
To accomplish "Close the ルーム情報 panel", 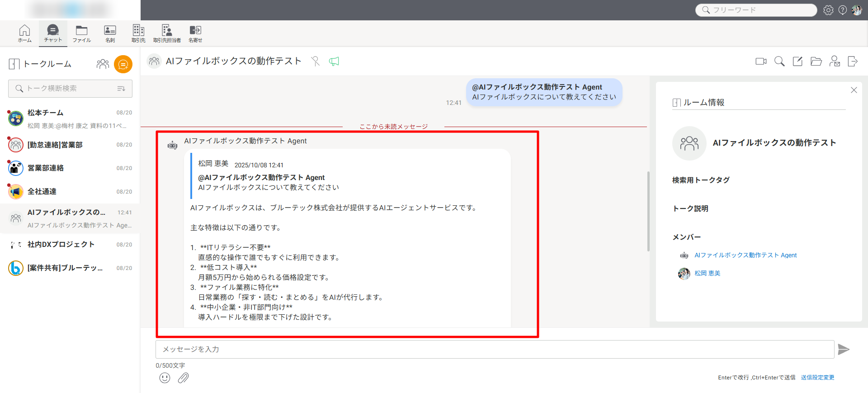I will [x=854, y=90].
